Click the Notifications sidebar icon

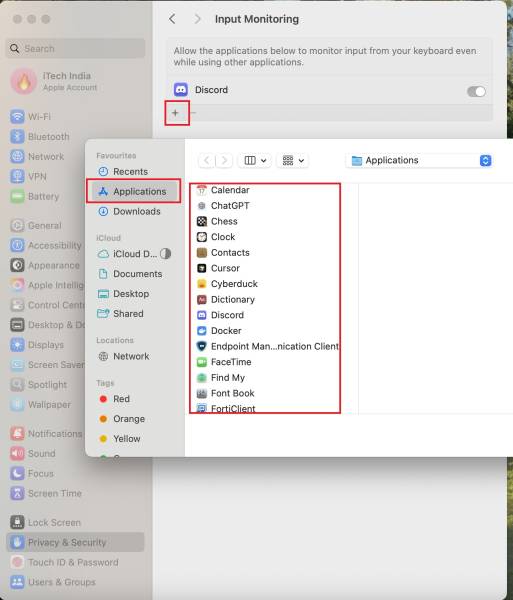point(17,434)
